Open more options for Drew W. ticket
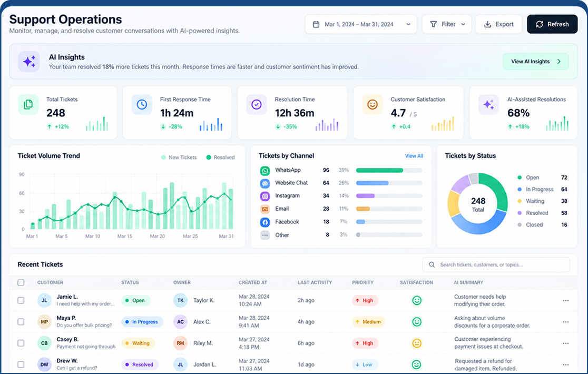This screenshot has height=374, width=588. click(566, 365)
